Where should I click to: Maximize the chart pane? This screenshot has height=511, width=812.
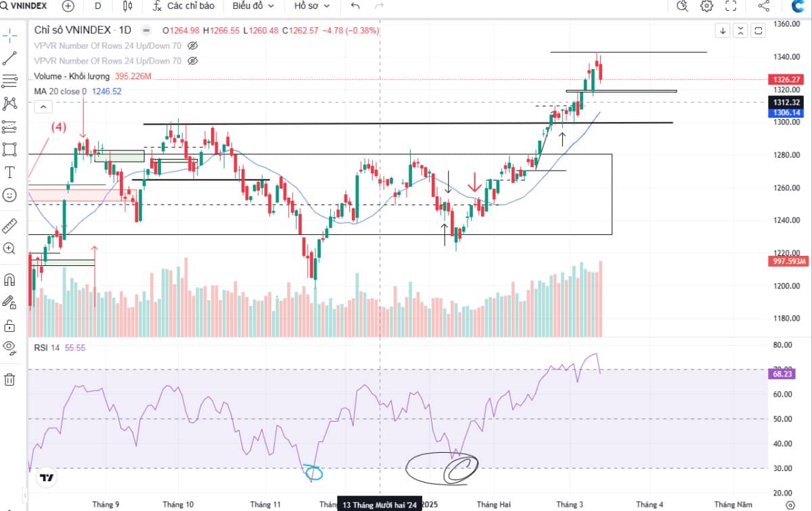pos(759,30)
